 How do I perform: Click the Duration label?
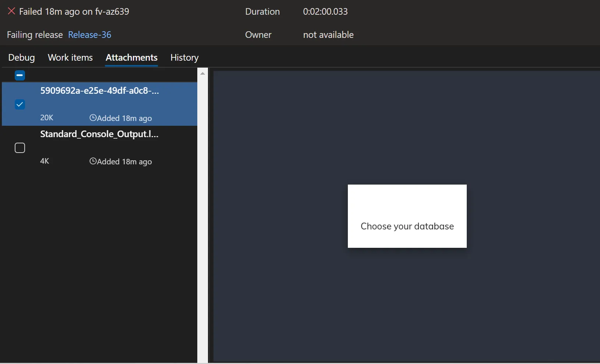262,11
